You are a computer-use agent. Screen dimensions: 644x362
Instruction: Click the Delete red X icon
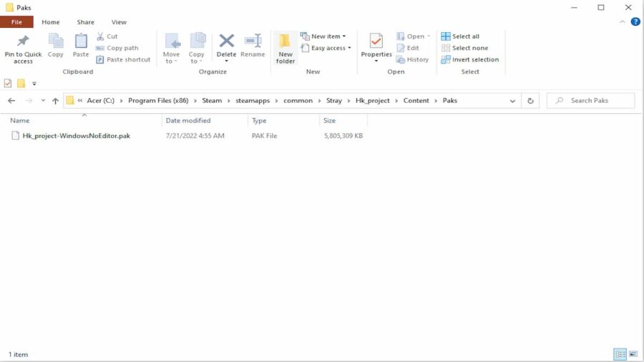pyautogui.click(x=226, y=41)
